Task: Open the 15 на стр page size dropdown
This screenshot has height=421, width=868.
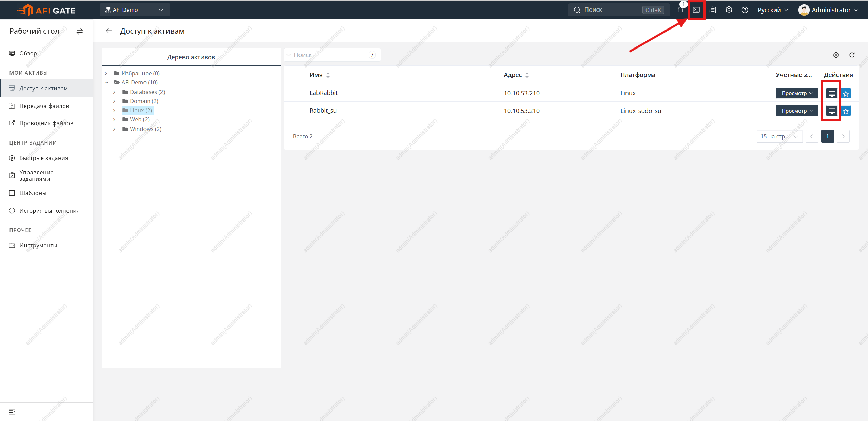Action: (779, 136)
